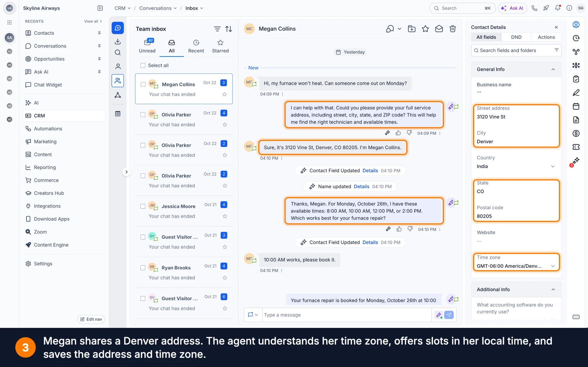The image size is (588, 367).
Task: Open the filter icon in Team inbox
Action: (217, 29)
